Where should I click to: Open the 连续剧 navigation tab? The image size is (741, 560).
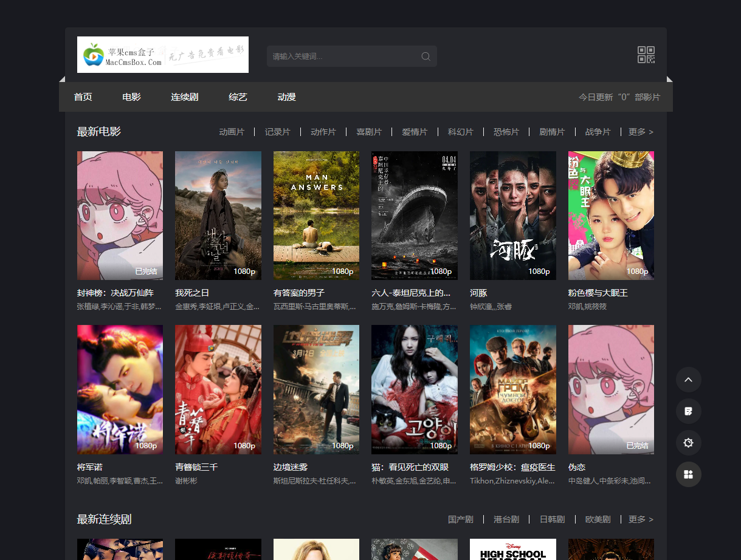185,97
